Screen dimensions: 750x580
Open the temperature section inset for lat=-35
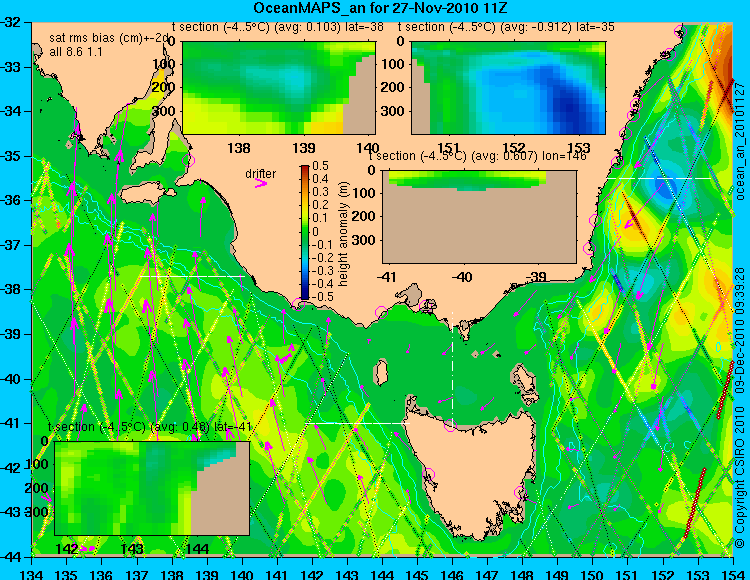click(x=508, y=88)
